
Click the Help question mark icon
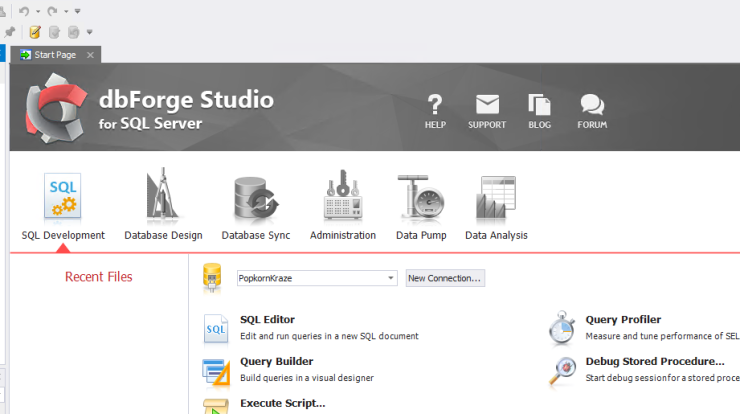(x=435, y=104)
